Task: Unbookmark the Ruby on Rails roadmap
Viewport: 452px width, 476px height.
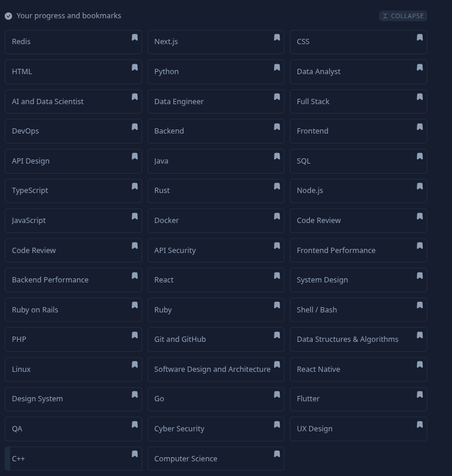Action: (x=135, y=305)
